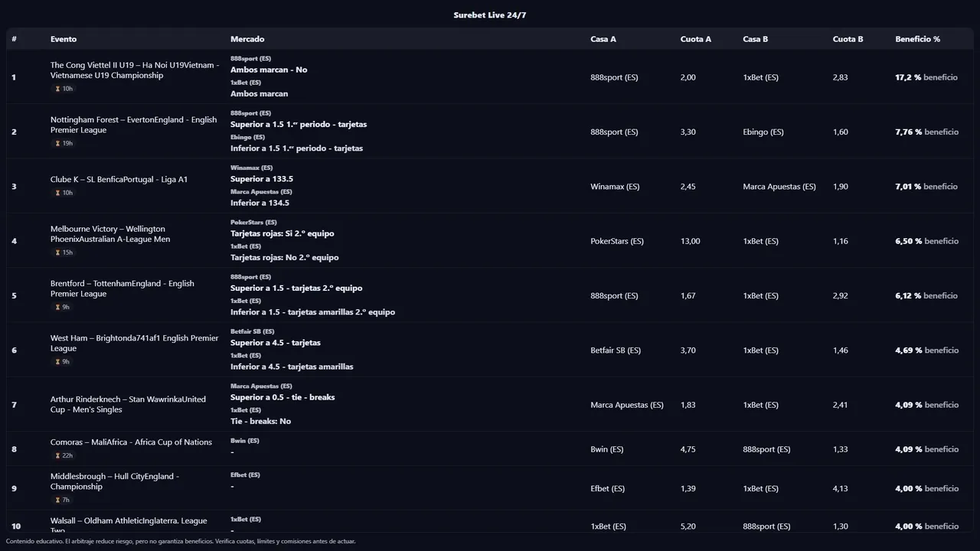The image size is (980, 551).
Task: Click the 22h hourglass icon for Comoras – Mali
Action: click(57, 455)
